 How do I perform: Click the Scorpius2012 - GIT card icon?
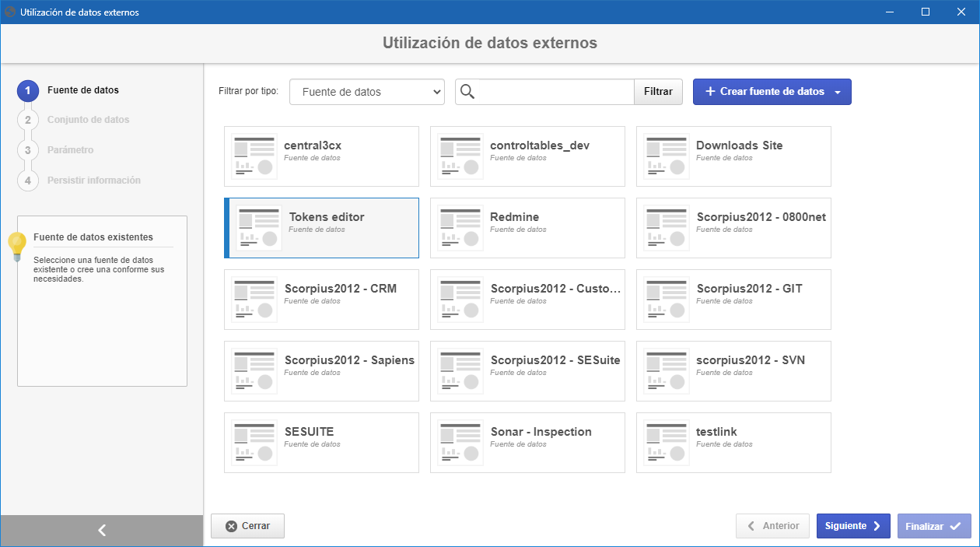click(x=667, y=300)
